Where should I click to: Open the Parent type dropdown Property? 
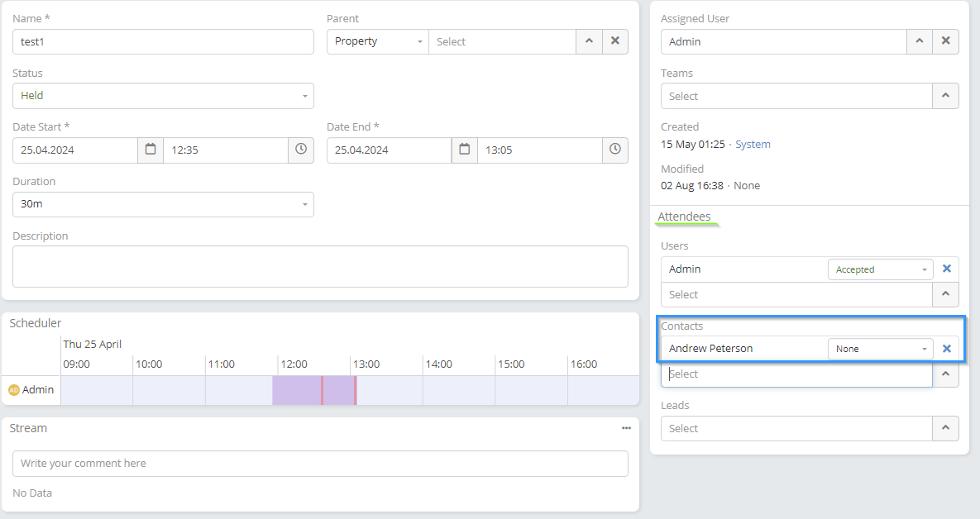point(377,41)
